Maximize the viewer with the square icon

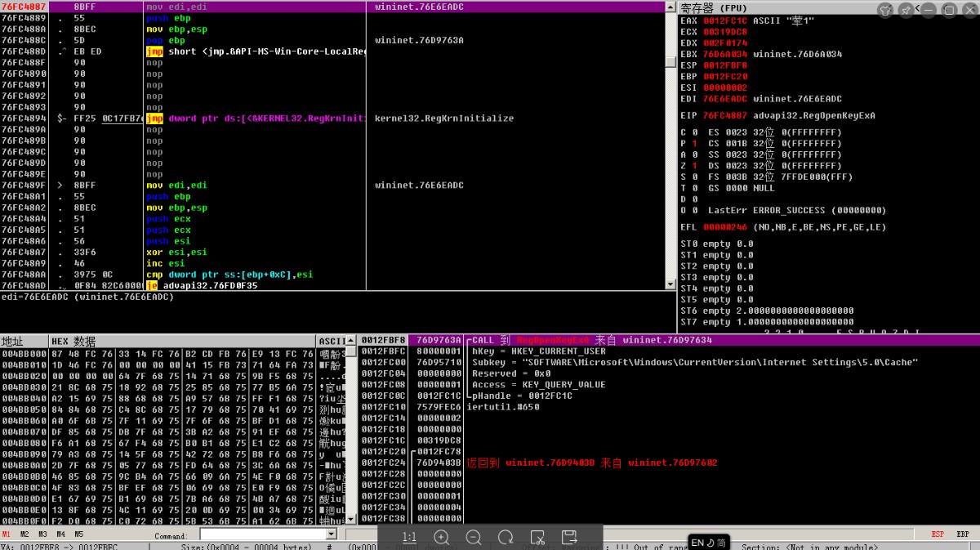(x=948, y=10)
